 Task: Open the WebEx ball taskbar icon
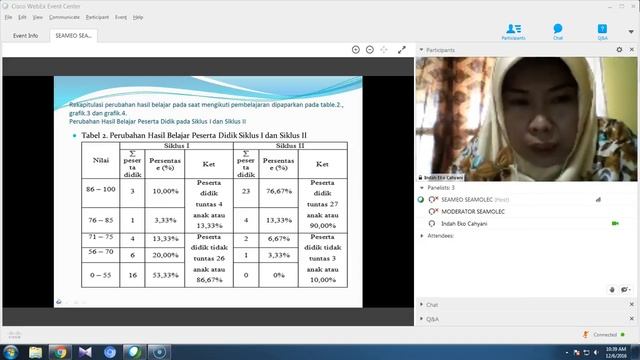click(x=135, y=352)
